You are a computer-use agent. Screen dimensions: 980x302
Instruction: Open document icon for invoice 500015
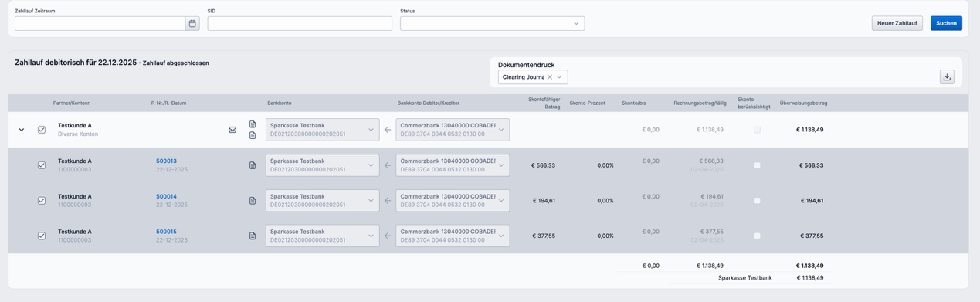[x=253, y=236]
